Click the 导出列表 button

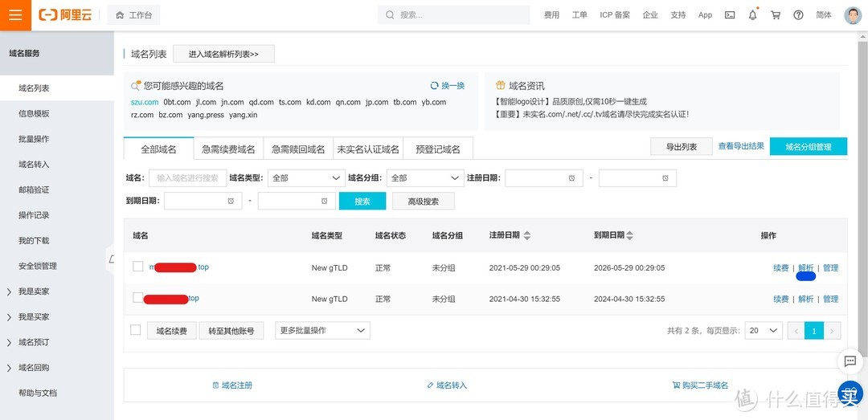coord(682,147)
